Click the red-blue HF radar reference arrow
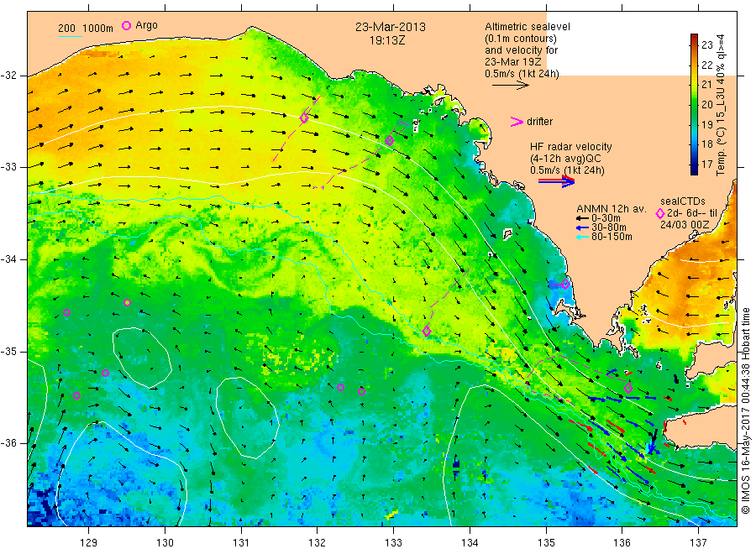This screenshot has width=756, height=554. pyautogui.click(x=557, y=181)
